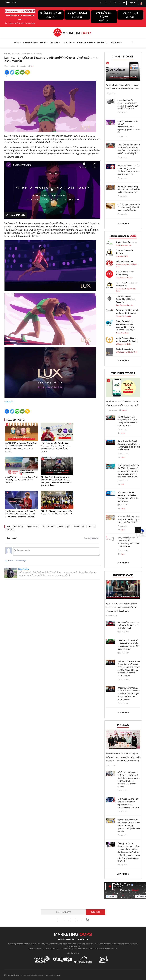Image resolution: width=146 pixels, height=980 pixels.
Task: Click Home in the top black bar
Action: coord(8,3)
